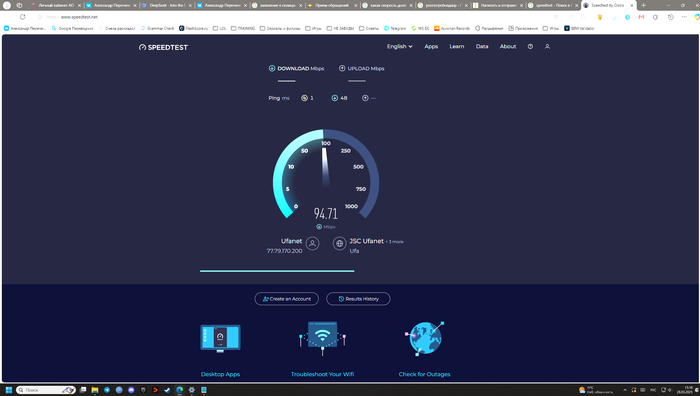This screenshot has width=700, height=396.
Task: Open the Windows Start menu
Action: (x=8, y=390)
